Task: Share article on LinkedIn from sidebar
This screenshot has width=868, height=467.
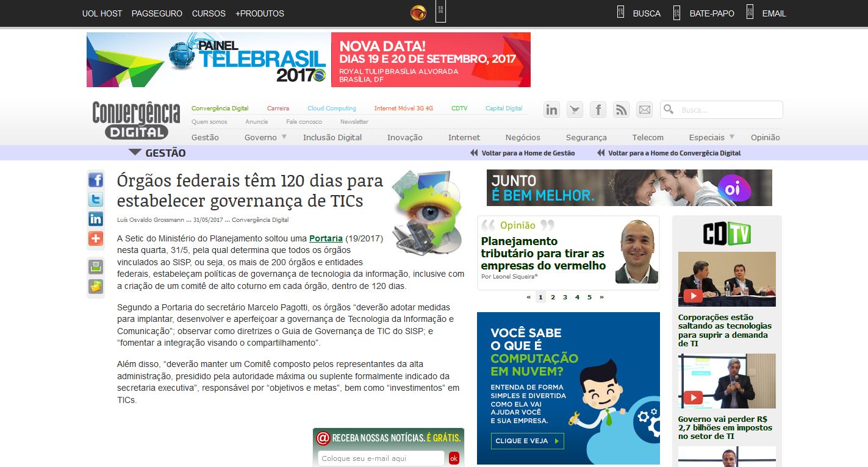Action: (x=96, y=219)
